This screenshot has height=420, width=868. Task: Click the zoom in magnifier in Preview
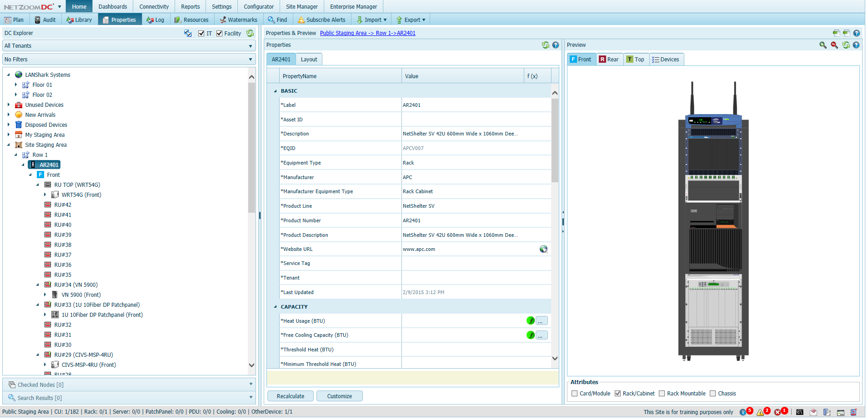coord(823,45)
